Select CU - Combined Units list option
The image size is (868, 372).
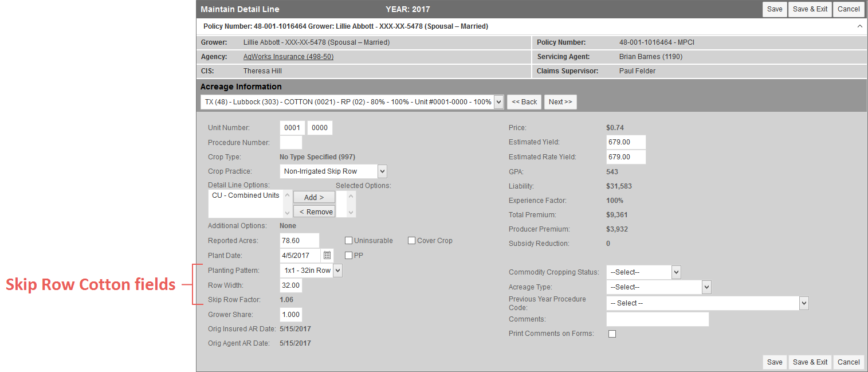[245, 195]
